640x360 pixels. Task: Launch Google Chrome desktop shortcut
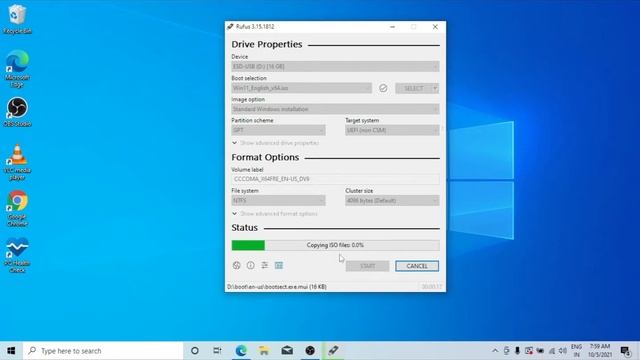(x=17, y=209)
